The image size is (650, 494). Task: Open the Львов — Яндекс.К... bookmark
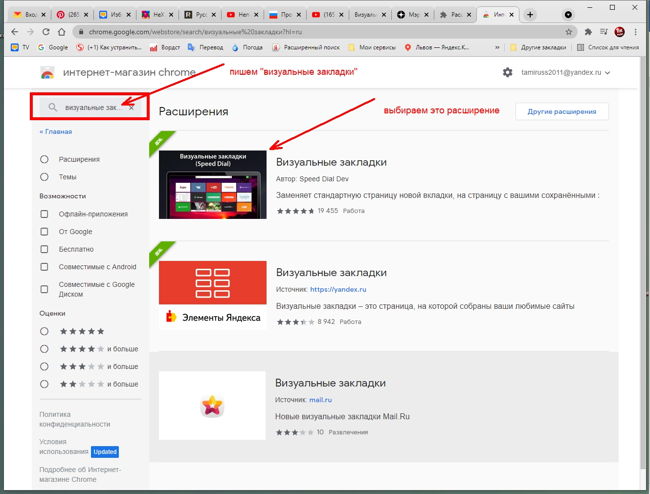coord(437,47)
